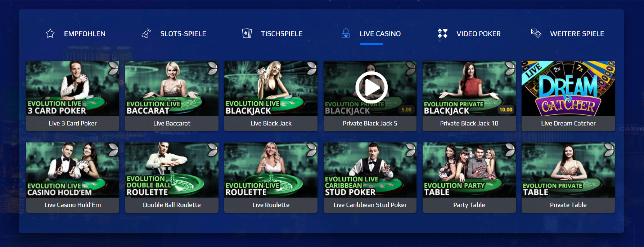Click the Private Table label
The width and height of the screenshot is (644, 247).
pyautogui.click(x=568, y=205)
